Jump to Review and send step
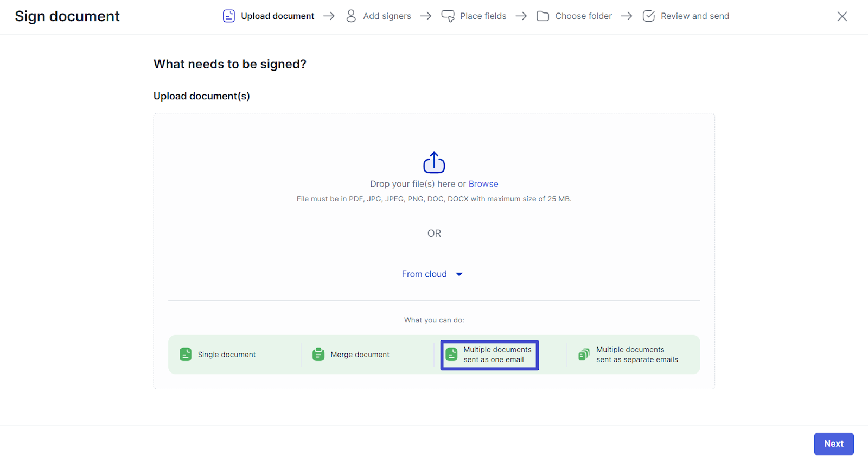 pyautogui.click(x=694, y=16)
